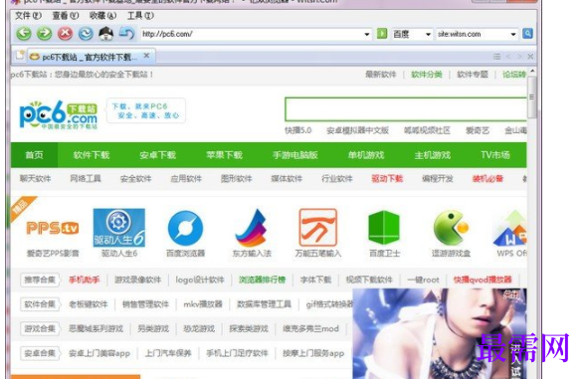This screenshot has height=379, width=588.
Task: Click the vertical scrollbar thumb
Action: (x=531, y=97)
